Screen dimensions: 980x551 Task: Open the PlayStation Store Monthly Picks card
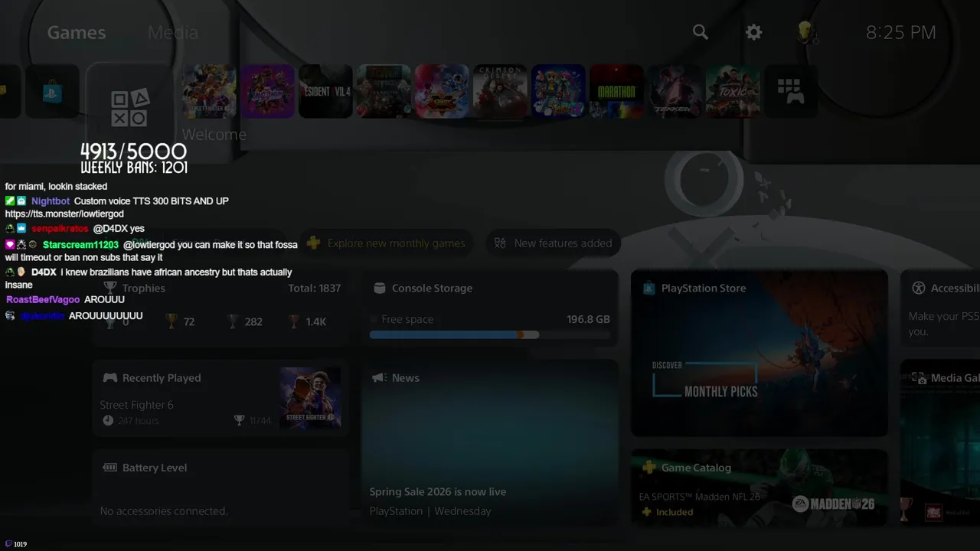pos(759,353)
